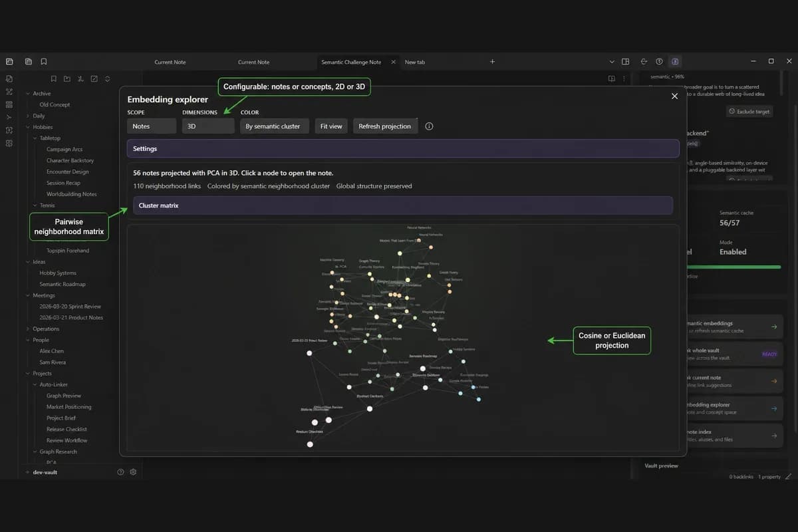Click the Exclude target button
Viewport: 798px width, 532px height.
[749, 112]
